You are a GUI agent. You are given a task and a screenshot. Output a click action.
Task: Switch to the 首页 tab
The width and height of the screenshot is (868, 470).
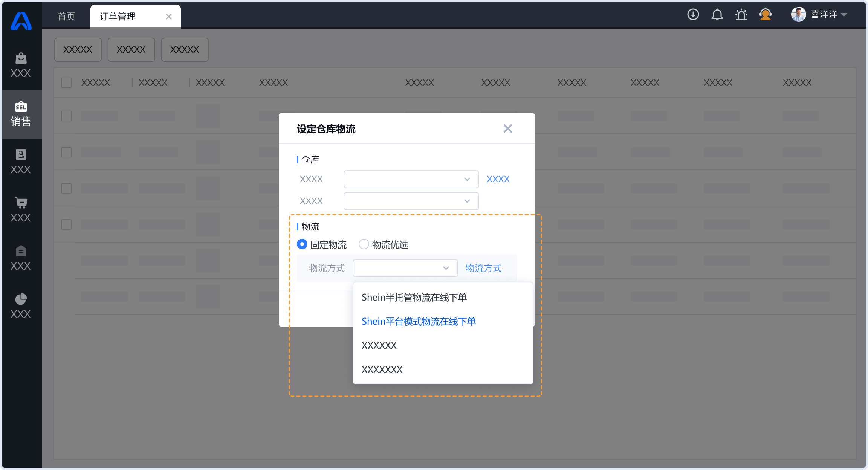pos(66,17)
